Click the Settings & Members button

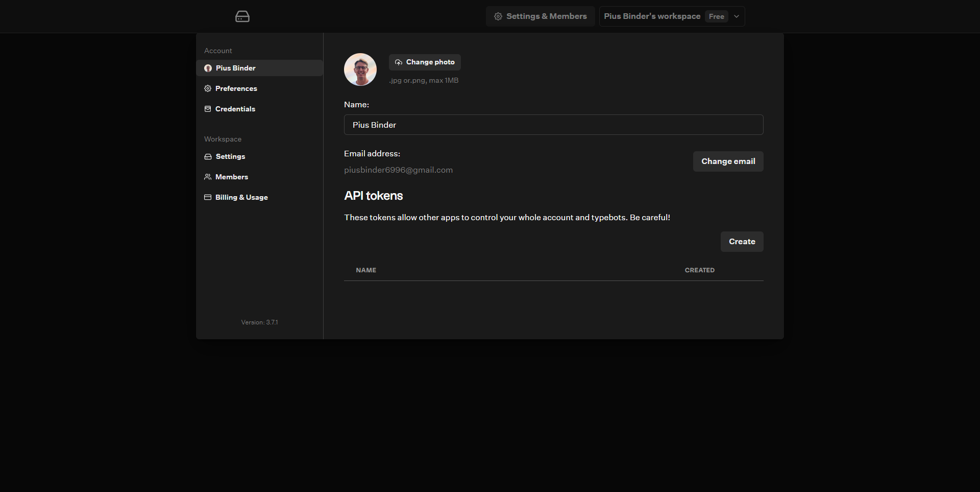coord(540,16)
